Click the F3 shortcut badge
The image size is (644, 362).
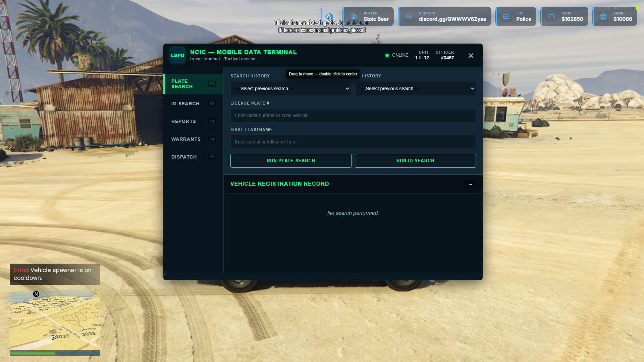pos(212,121)
